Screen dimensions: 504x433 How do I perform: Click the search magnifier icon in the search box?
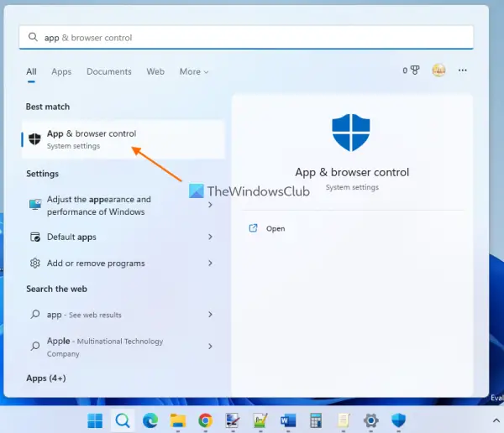(x=33, y=37)
